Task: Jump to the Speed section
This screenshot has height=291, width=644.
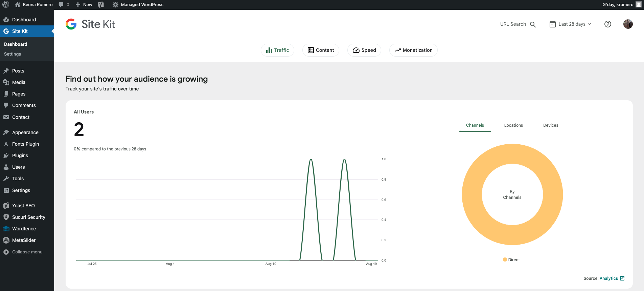Action: (x=364, y=50)
